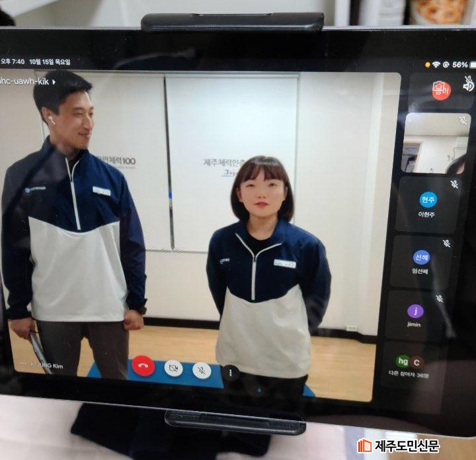Tap the 선혜 avatar circle
Viewport: 476px width, 460px height.
(422, 256)
